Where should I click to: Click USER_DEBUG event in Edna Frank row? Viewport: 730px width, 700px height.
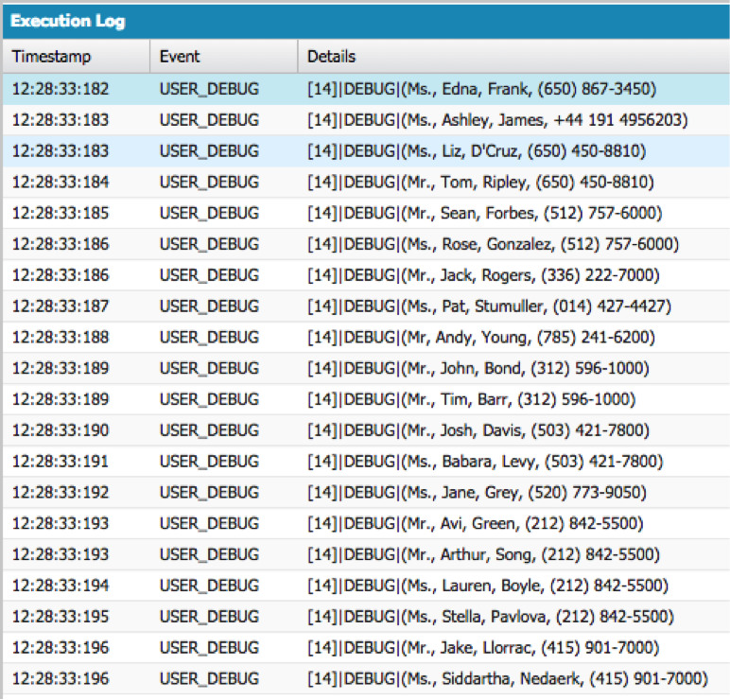click(209, 89)
